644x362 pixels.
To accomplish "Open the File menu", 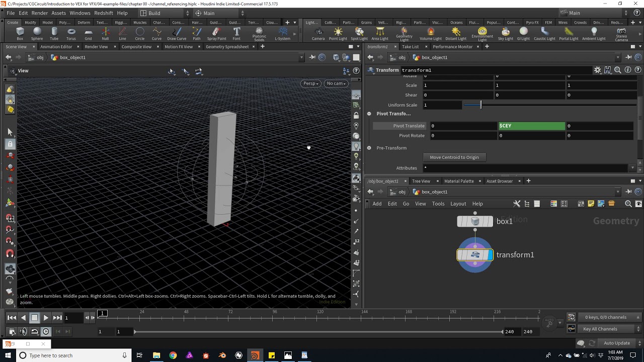I will click(10, 13).
